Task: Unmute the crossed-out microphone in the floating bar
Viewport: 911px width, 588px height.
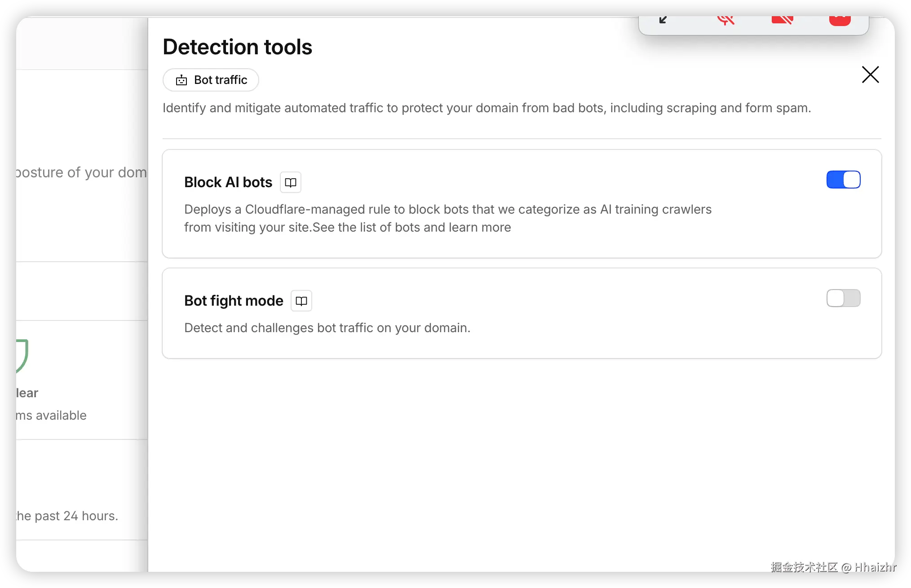Action: point(725,20)
